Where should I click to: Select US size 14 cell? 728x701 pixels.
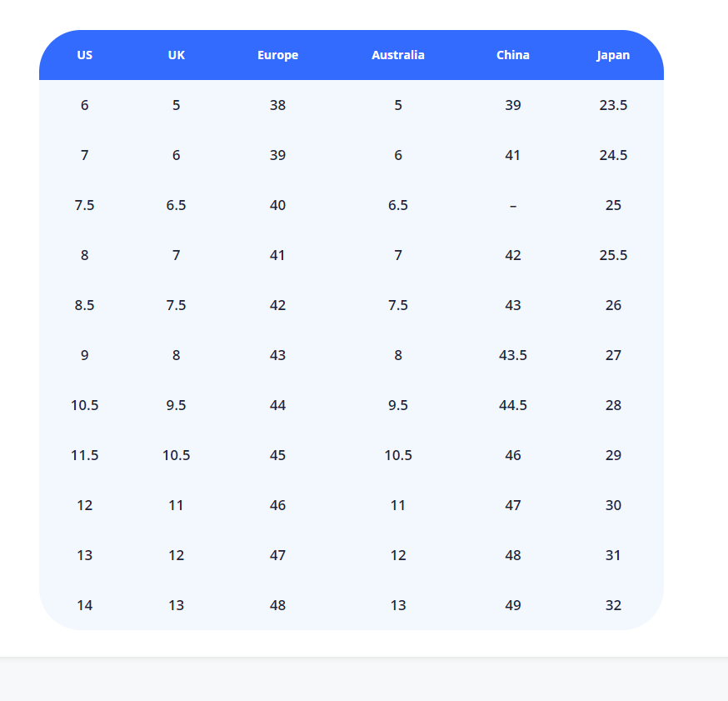click(84, 605)
